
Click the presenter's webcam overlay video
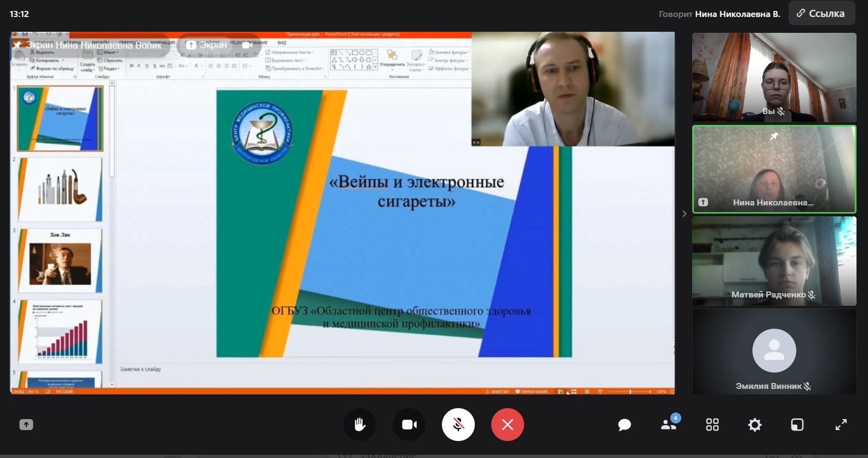coord(573,89)
